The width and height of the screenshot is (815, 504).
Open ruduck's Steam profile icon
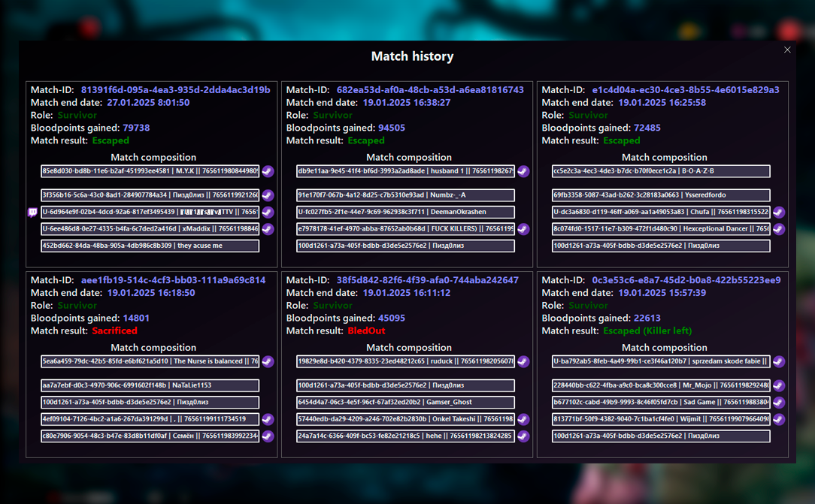coord(523,361)
